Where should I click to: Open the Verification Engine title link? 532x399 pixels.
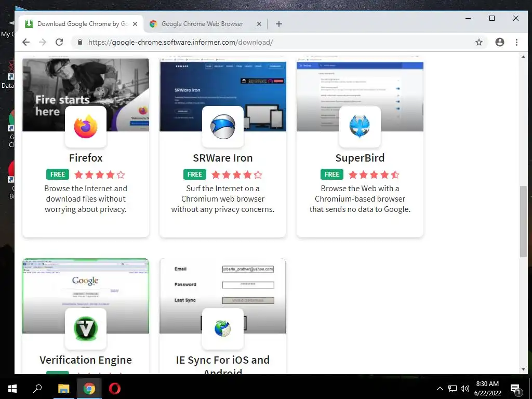point(86,360)
